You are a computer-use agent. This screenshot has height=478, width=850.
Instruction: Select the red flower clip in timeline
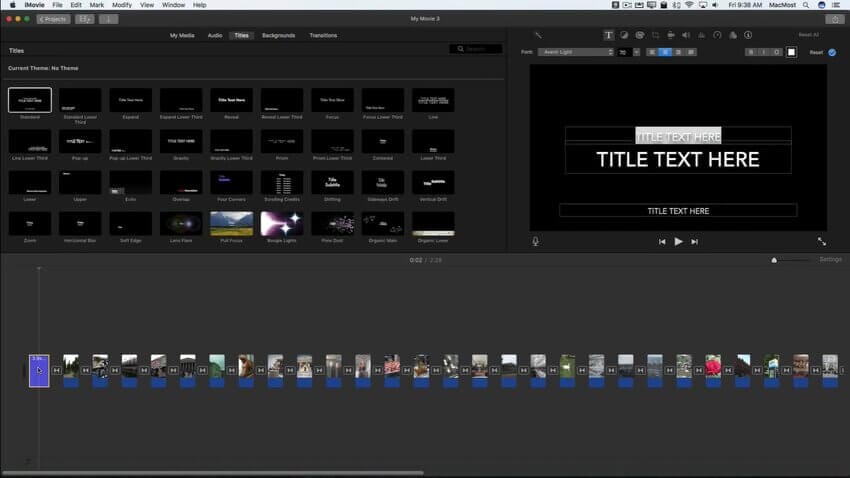(x=713, y=371)
